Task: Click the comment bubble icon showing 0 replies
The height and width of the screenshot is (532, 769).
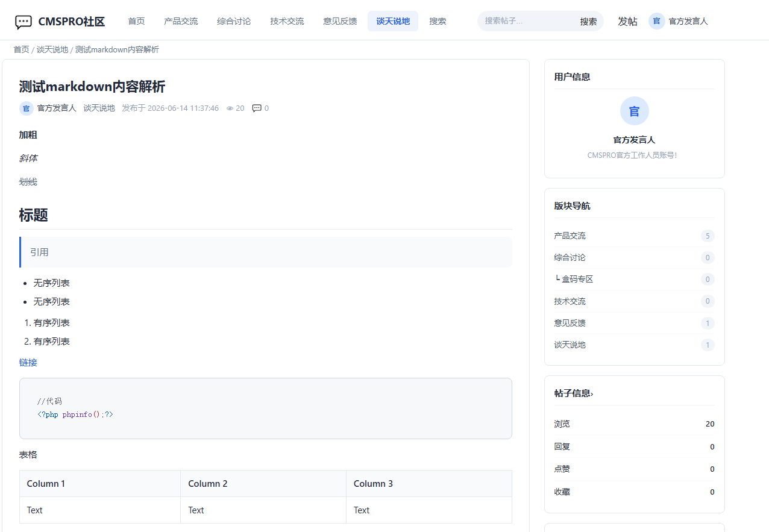Action: pos(257,108)
